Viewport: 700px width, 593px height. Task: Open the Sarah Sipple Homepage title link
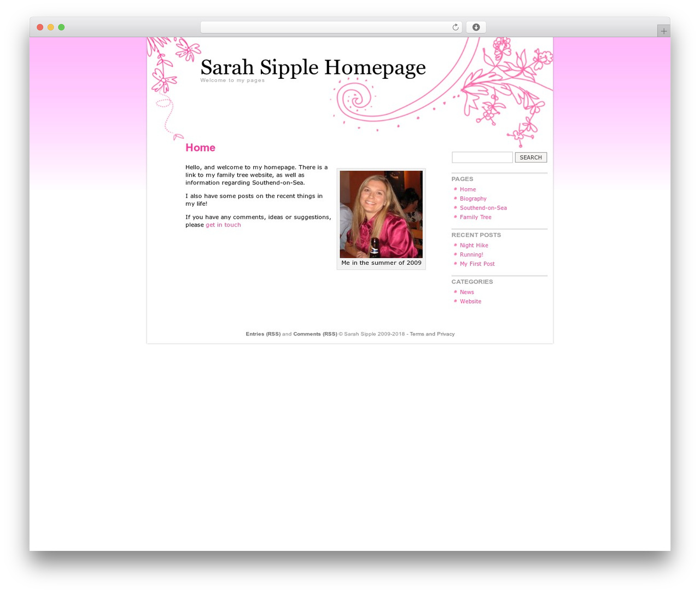[x=313, y=67]
